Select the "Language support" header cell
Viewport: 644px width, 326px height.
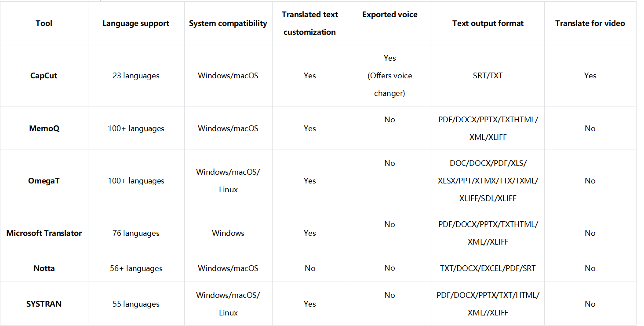[x=136, y=23]
